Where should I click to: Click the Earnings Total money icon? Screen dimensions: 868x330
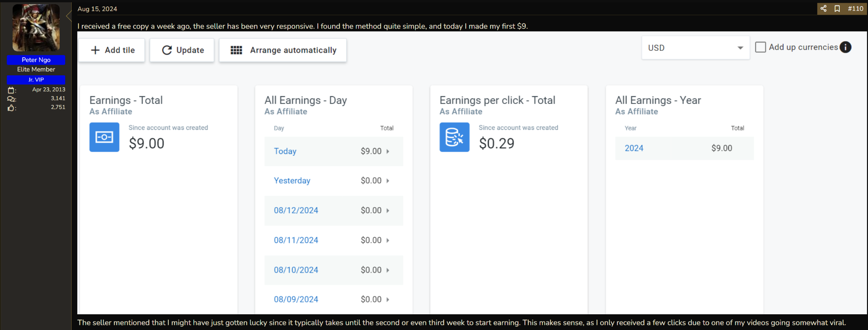104,137
